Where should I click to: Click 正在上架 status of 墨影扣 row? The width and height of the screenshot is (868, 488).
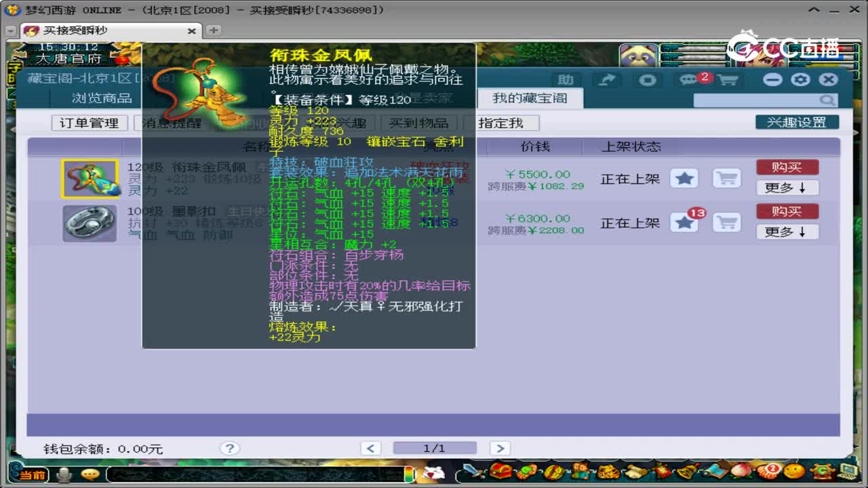630,223
